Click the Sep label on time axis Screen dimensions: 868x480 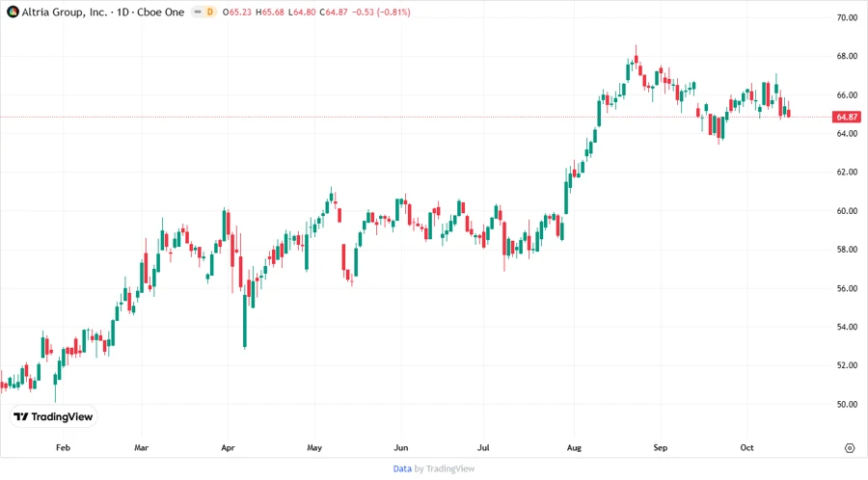point(661,447)
